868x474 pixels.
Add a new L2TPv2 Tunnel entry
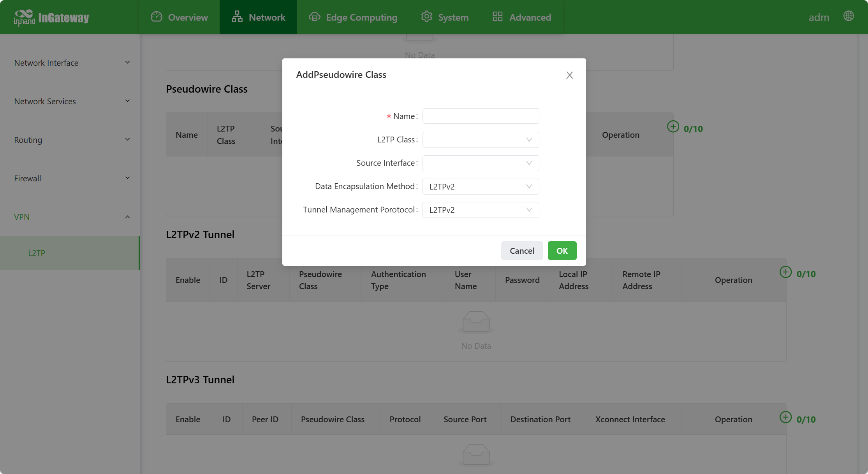click(x=785, y=272)
